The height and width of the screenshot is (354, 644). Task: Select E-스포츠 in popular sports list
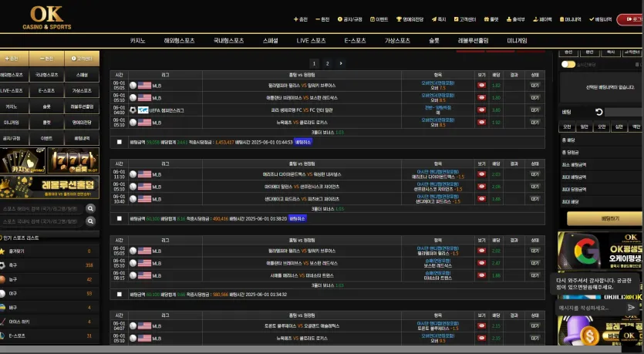pyautogui.click(x=49, y=336)
